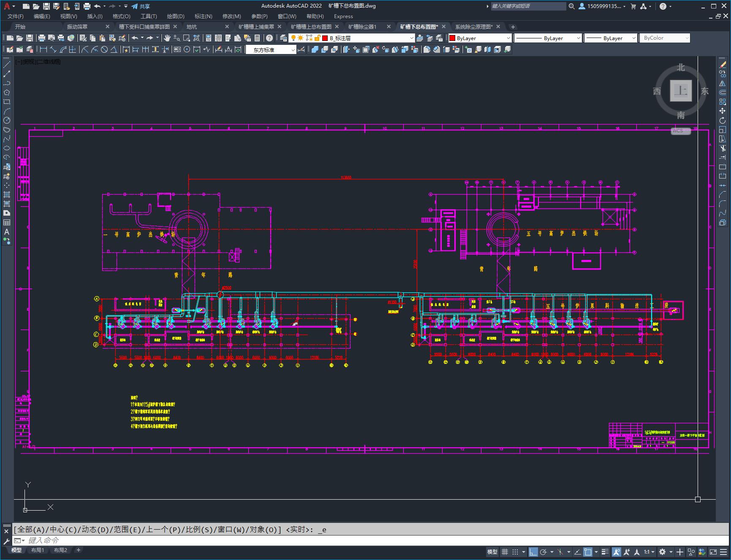This screenshot has width=731, height=560.
Task: Select the Table tool in the draw toolbar
Action: click(x=7, y=222)
